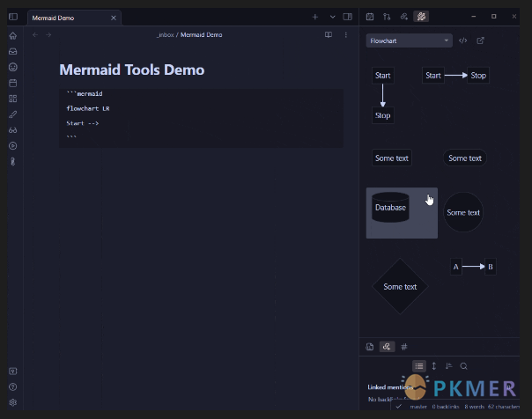This screenshot has width=532, height=419.
Task: Open the inbox tray icon in the ribbon
Action: click(13, 52)
